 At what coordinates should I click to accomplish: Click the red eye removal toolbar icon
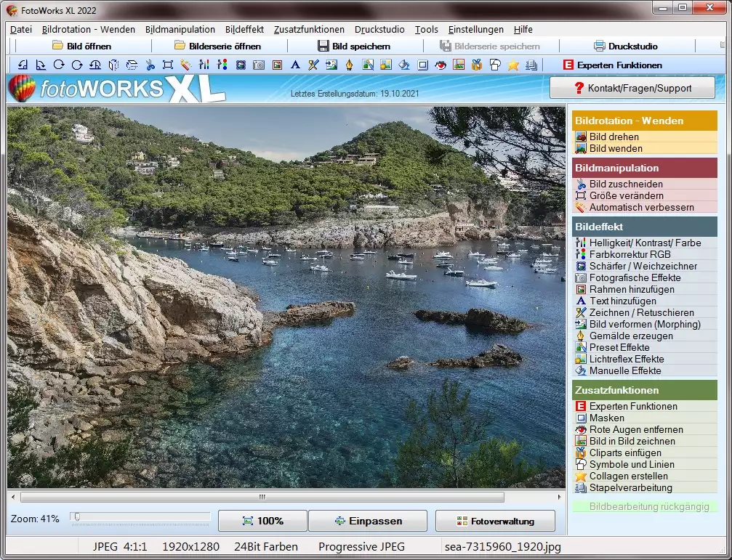tap(441, 65)
